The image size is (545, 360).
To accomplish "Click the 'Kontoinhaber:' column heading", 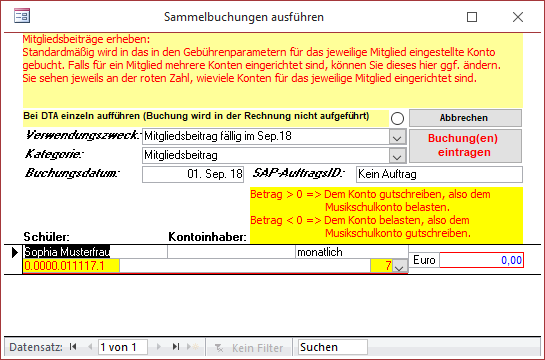I will coord(208,237).
